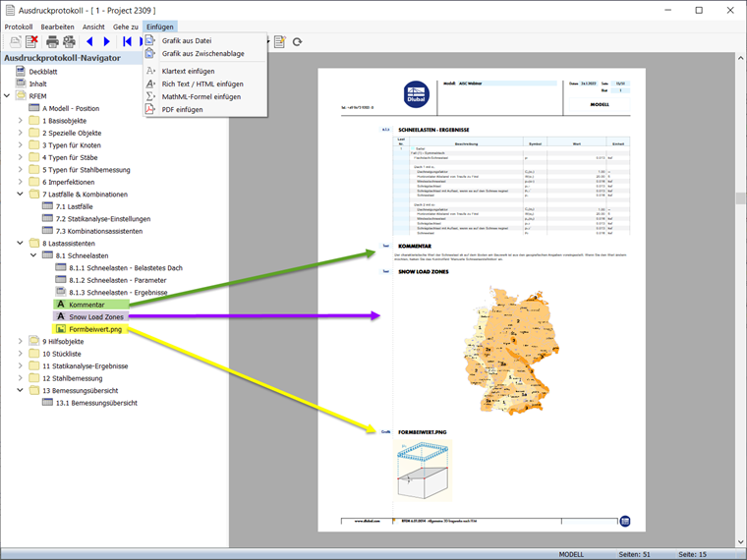This screenshot has height=560, width=747.
Task: Open the Gehe zu menu
Action: (x=125, y=27)
